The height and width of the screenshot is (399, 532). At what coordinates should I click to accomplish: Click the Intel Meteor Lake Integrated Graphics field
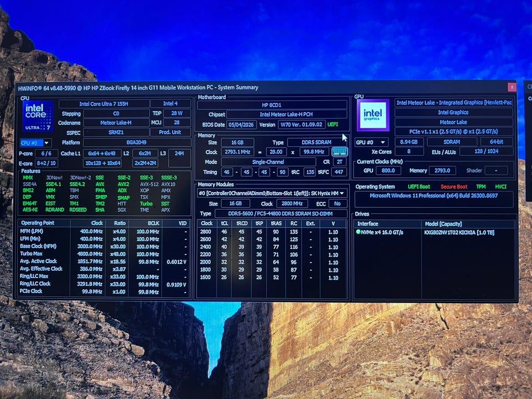(x=454, y=103)
